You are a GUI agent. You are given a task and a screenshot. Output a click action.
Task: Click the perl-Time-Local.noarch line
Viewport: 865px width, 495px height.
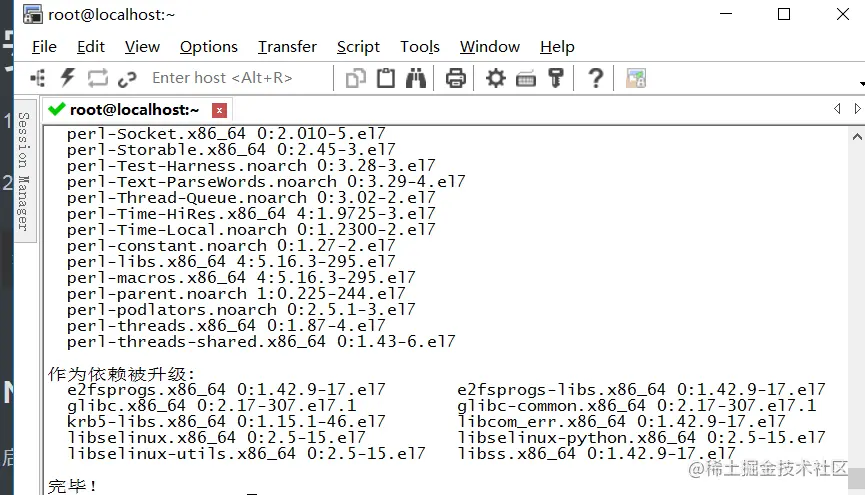[251, 230]
